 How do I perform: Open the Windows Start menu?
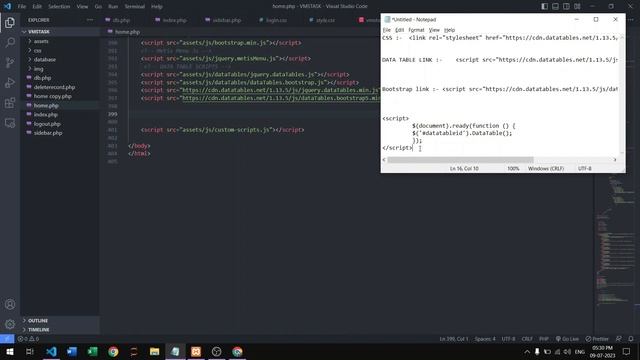pos(9,351)
